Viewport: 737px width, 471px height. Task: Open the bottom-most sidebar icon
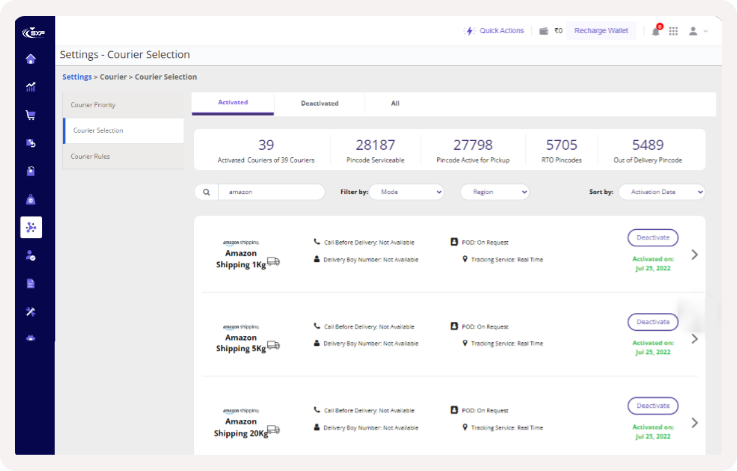point(31,338)
